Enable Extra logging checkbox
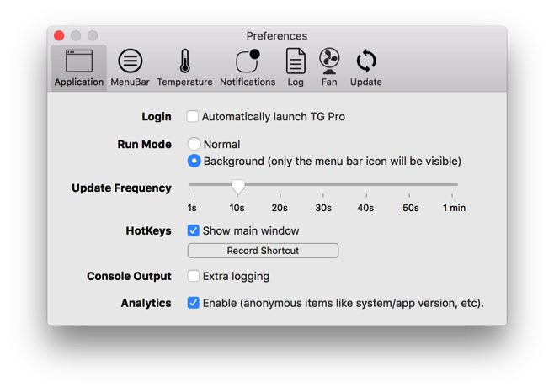This screenshot has width=554, height=392. [194, 276]
